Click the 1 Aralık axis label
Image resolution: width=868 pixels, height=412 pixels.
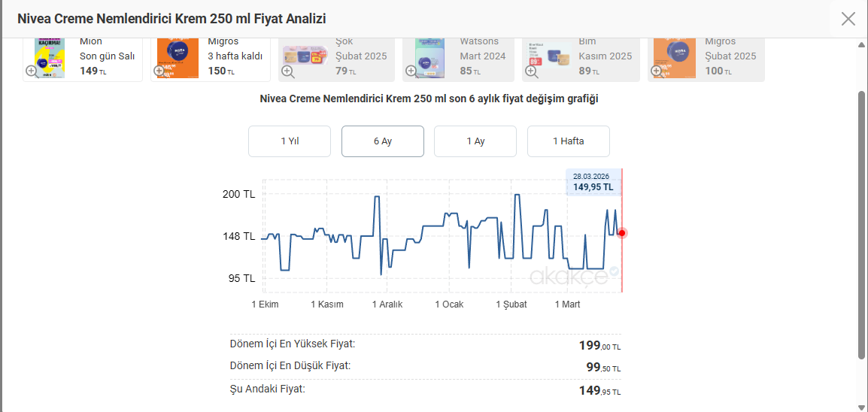coord(387,304)
